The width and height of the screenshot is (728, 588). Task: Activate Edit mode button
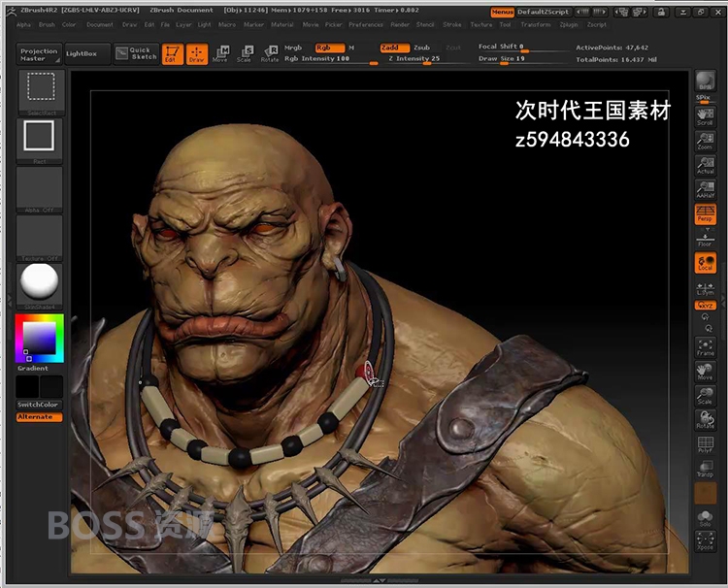tap(172, 53)
